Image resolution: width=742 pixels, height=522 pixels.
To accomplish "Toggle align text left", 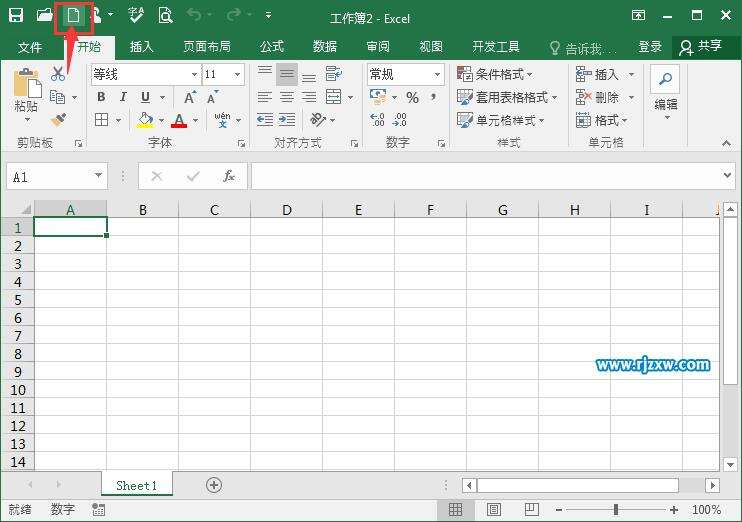I will click(x=265, y=97).
